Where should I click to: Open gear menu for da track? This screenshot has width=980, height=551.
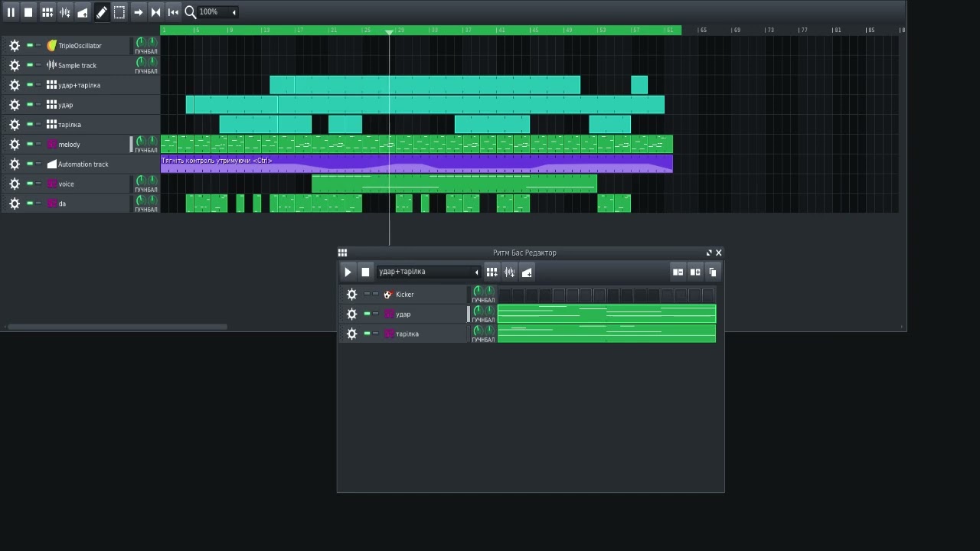[14, 204]
